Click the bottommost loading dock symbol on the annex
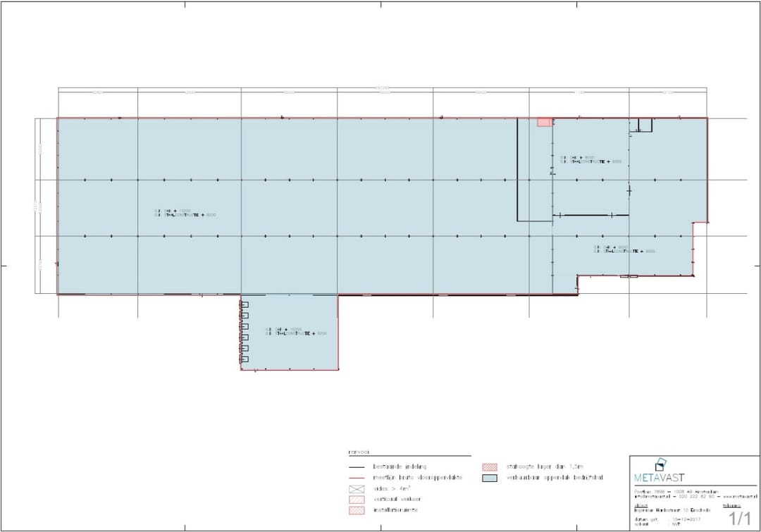The image size is (761, 532). pyautogui.click(x=245, y=359)
